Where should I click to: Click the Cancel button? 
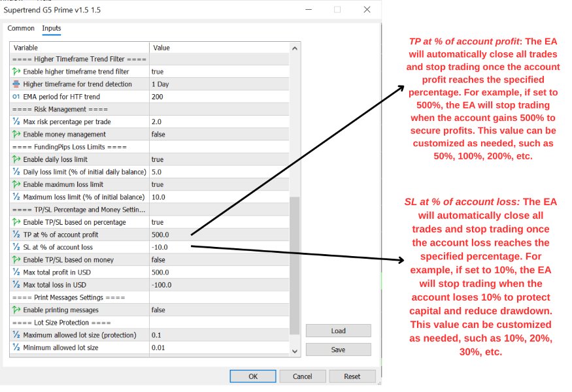pyautogui.click(x=303, y=376)
